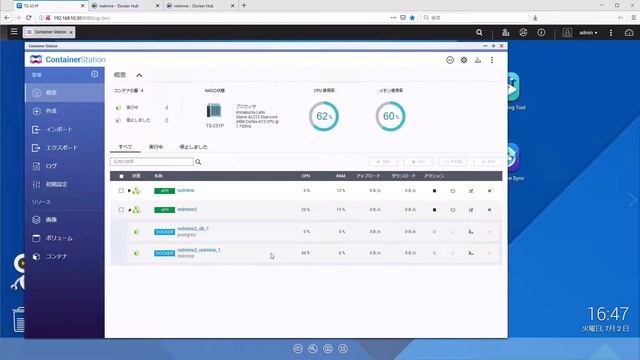The width and height of the screenshot is (640, 360).
Task: Switch to the 実行中 running tab
Action: [x=156, y=147]
